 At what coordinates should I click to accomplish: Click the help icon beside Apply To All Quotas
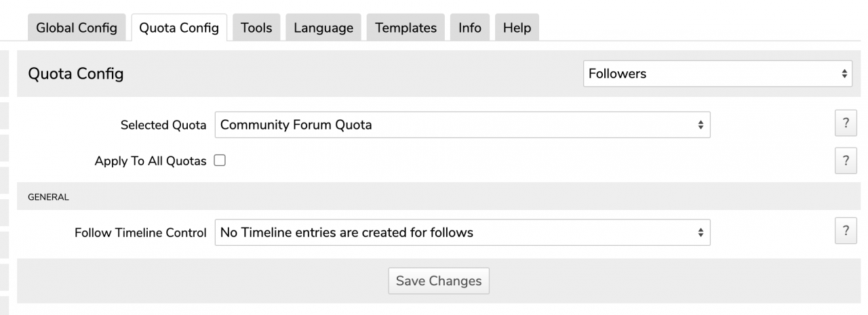(x=845, y=161)
